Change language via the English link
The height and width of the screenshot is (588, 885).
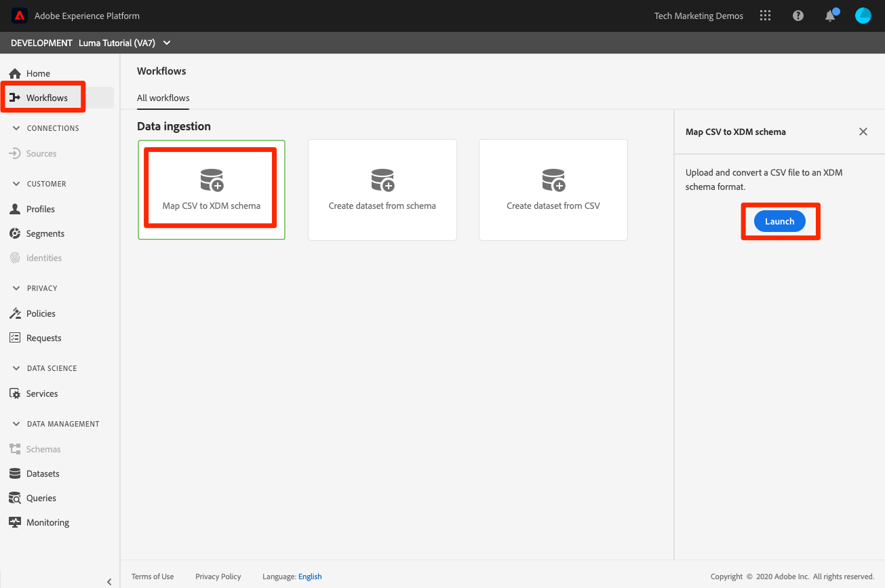(x=310, y=576)
